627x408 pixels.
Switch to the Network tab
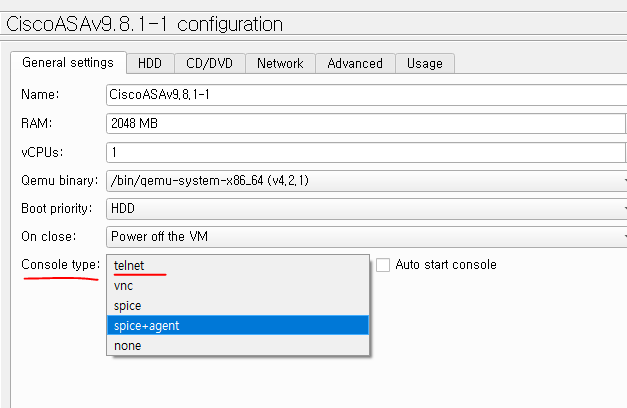[x=280, y=64]
